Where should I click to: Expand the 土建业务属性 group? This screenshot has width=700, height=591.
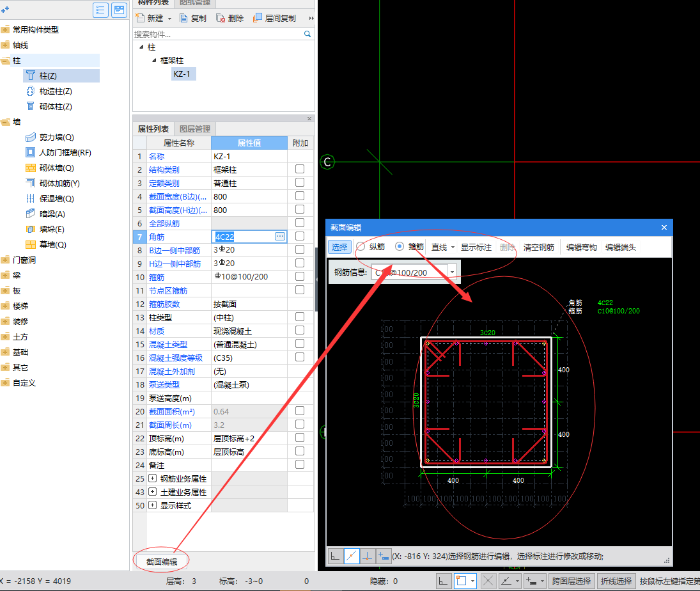tap(153, 492)
